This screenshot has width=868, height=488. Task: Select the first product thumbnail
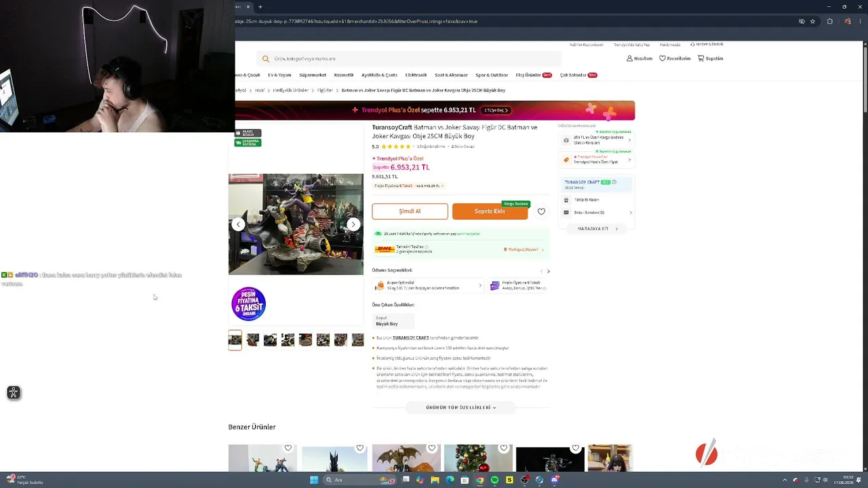[235, 340]
